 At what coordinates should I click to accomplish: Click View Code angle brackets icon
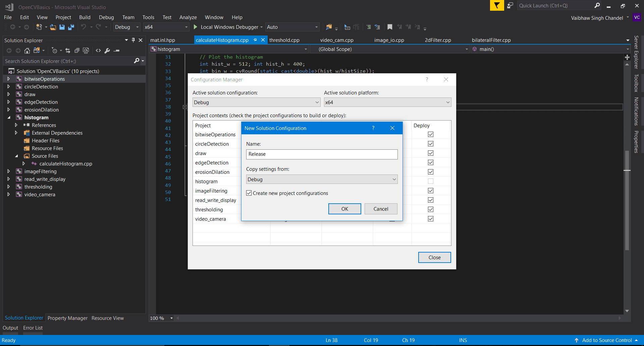[98, 51]
